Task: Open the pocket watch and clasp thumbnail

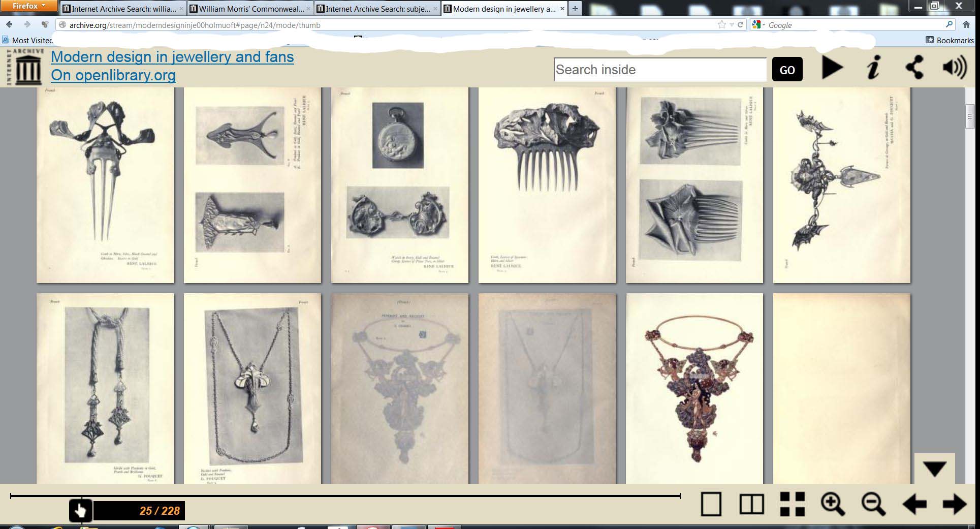Action: point(400,185)
